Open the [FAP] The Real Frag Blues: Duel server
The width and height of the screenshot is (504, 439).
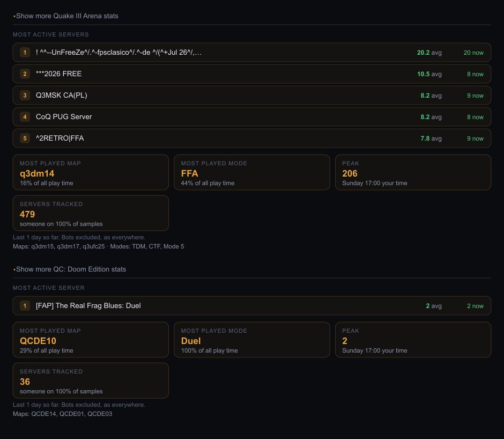[252, 306]
